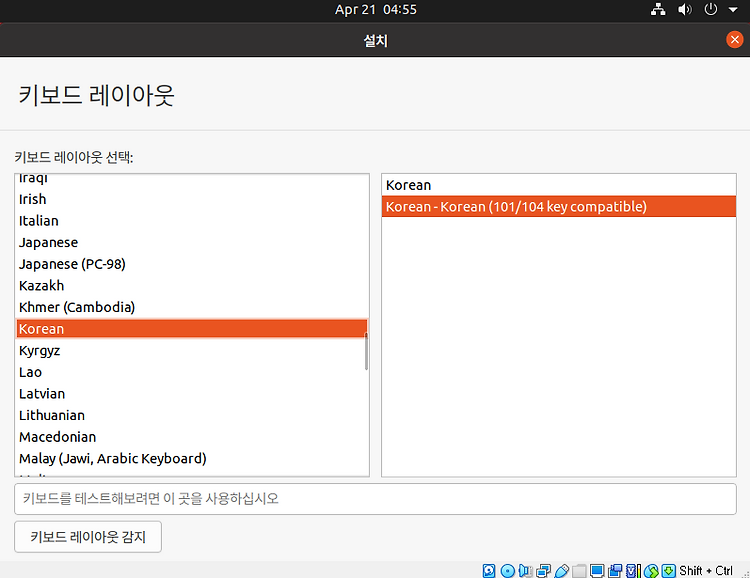Image resolution: width=750 pixels, height=578 pixels.
Task: Select Latvian keyboard layout
Action: point(192,393)
